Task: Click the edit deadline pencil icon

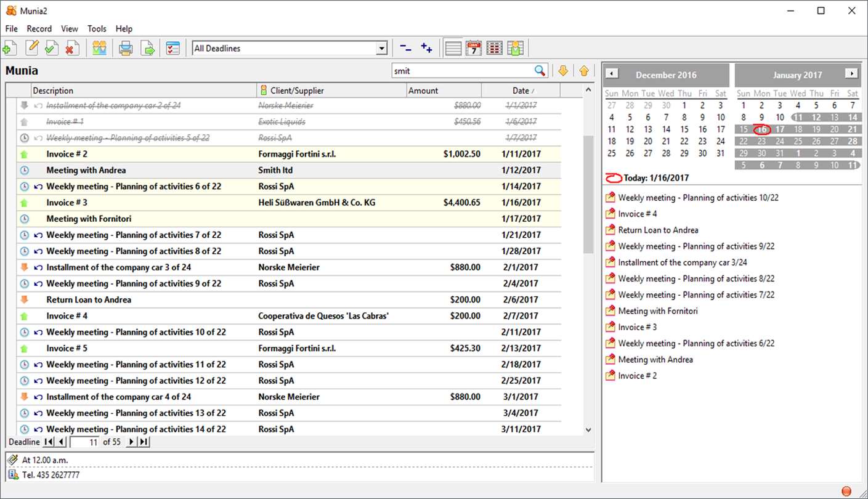Action: pos(31,48)
